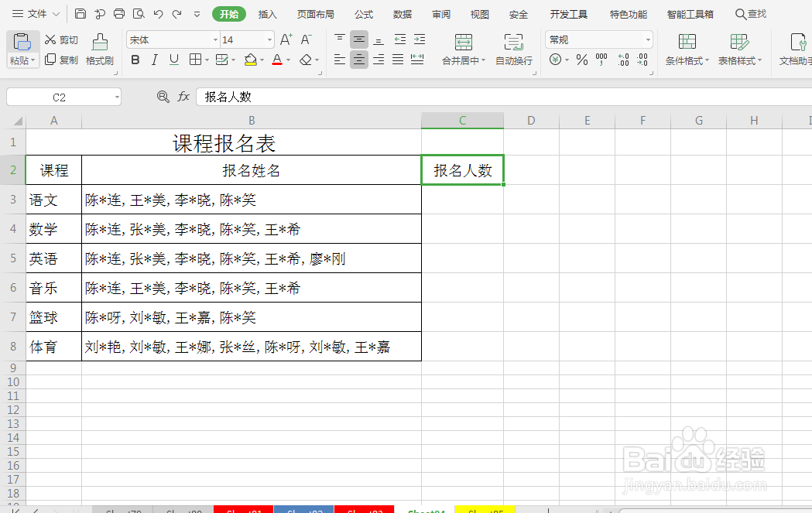The height and width of the screenshot is (513, 812).
Task: Apply red font color
Action: tap(277, 60)
